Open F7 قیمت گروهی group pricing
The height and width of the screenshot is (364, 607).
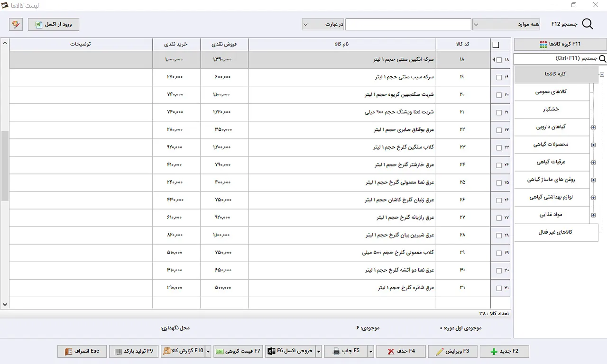[238, 351]
